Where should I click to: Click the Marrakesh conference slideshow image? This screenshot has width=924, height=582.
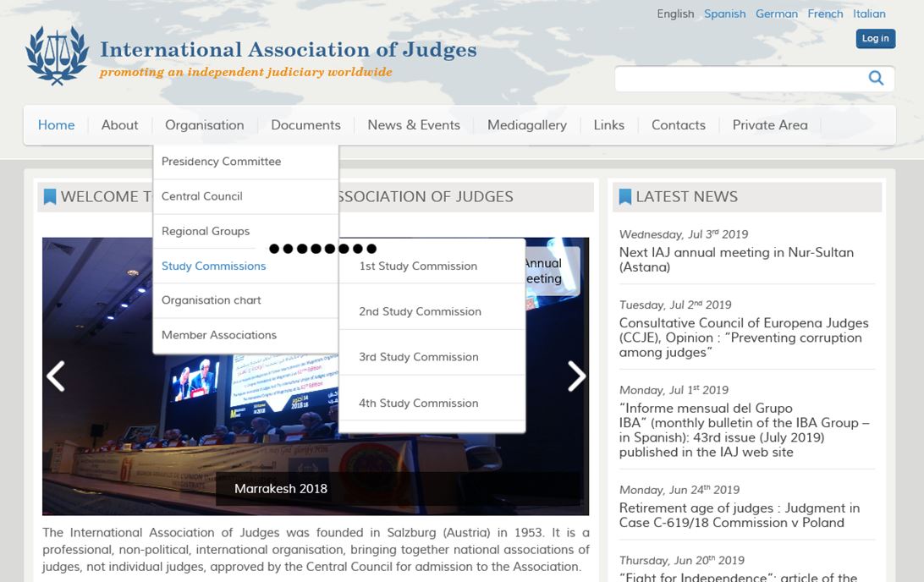316,376
